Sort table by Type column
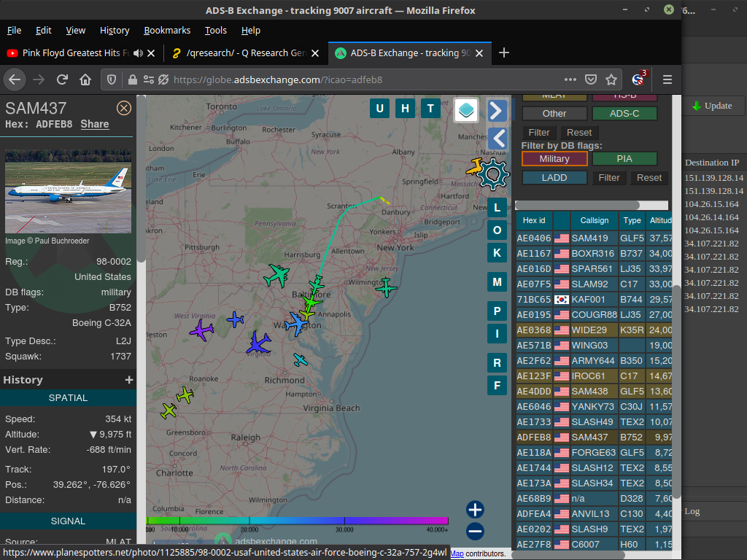Viewport: 747px width, 560px height. coord(632,220)
